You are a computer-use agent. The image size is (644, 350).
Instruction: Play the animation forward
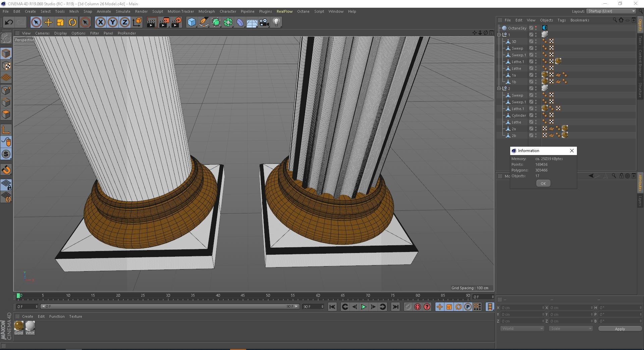pos(364,307)
